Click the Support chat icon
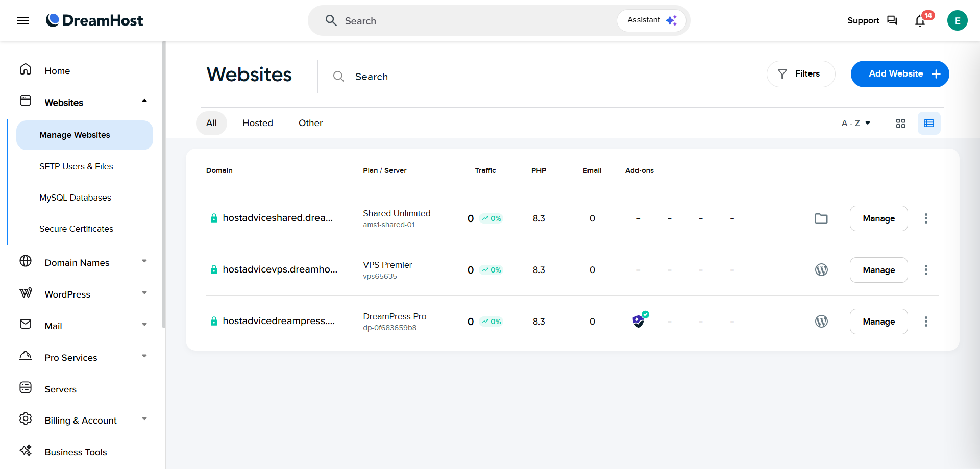The image size is (980, 469). [892, 20]
